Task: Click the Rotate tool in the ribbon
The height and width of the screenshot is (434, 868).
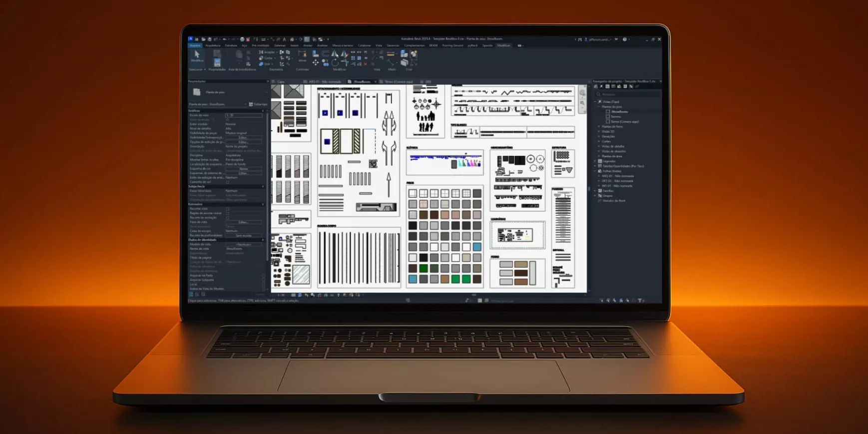Action: click(335, 63)
